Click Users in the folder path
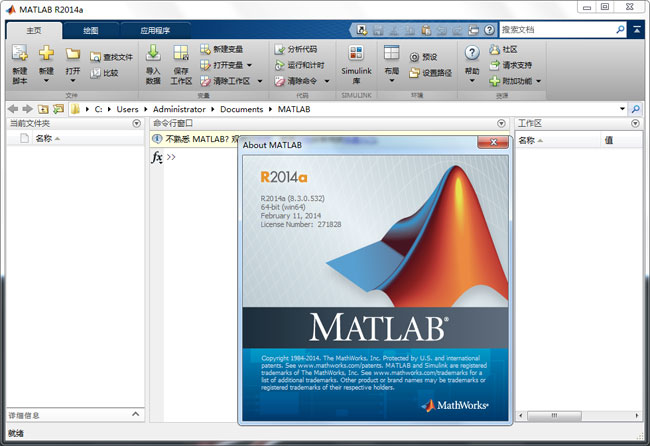Image resolution: width=650 pixels, height=446 pixels. coord(127,109)
